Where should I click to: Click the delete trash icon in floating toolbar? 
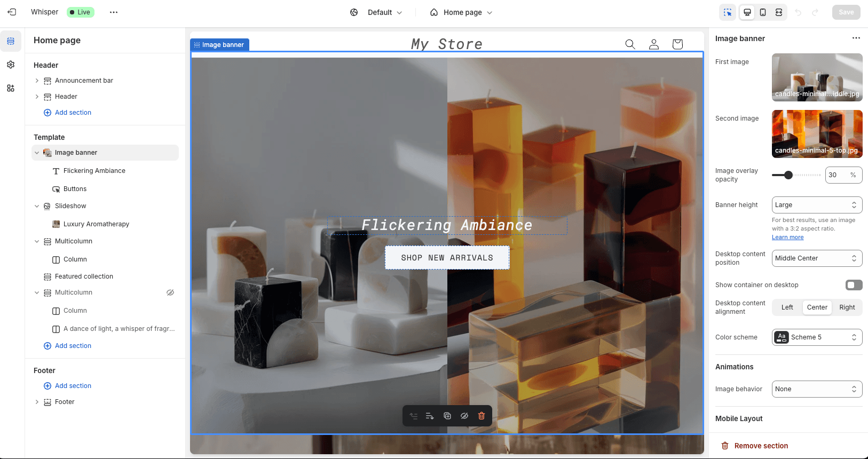click(482, 416)
